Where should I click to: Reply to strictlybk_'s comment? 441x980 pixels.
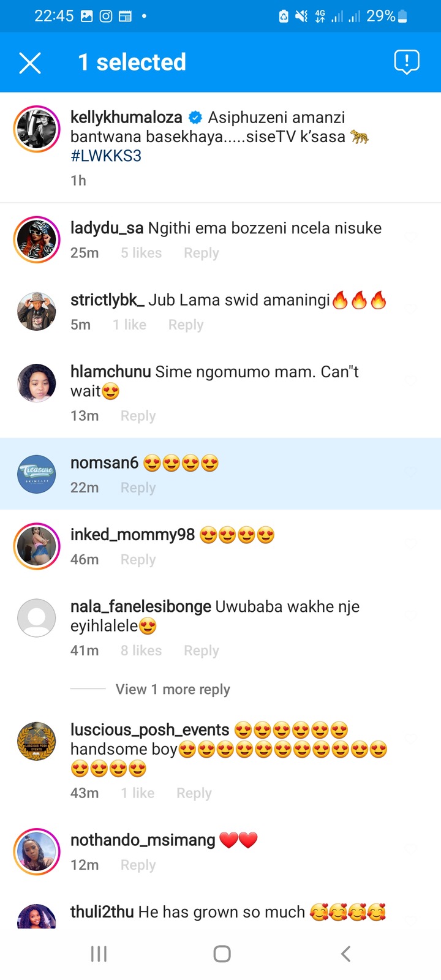186,325
